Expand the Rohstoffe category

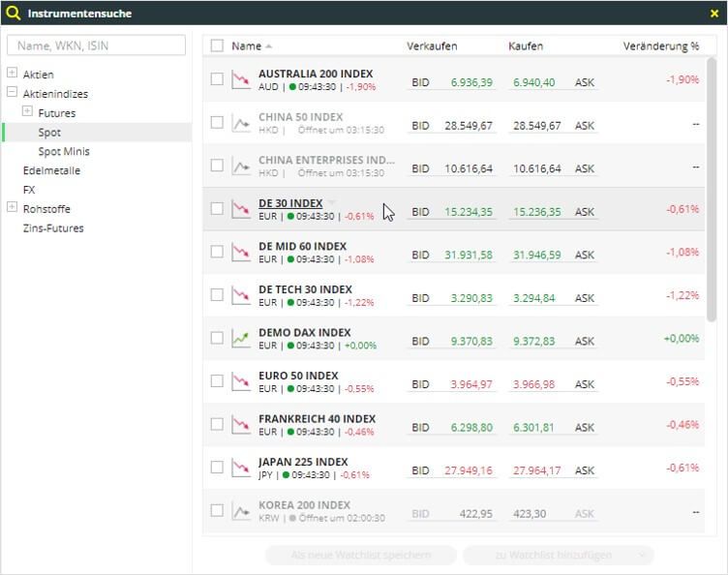12,208
